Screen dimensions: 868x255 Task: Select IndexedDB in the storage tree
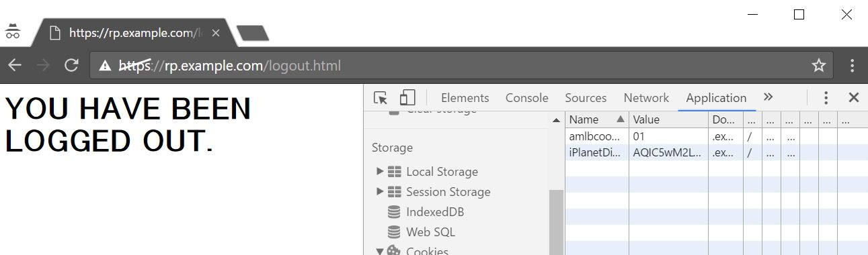pyautogui.click(x=435, y=212)
